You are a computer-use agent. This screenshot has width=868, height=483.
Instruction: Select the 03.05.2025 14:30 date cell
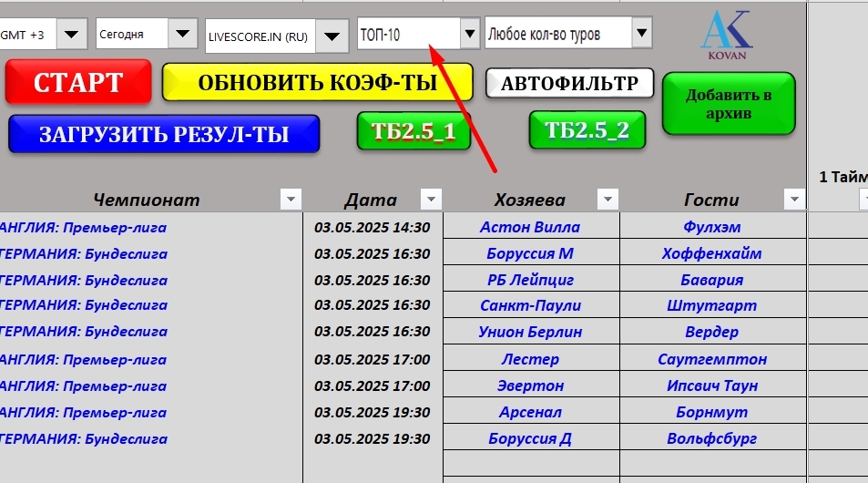pos(373,227)
